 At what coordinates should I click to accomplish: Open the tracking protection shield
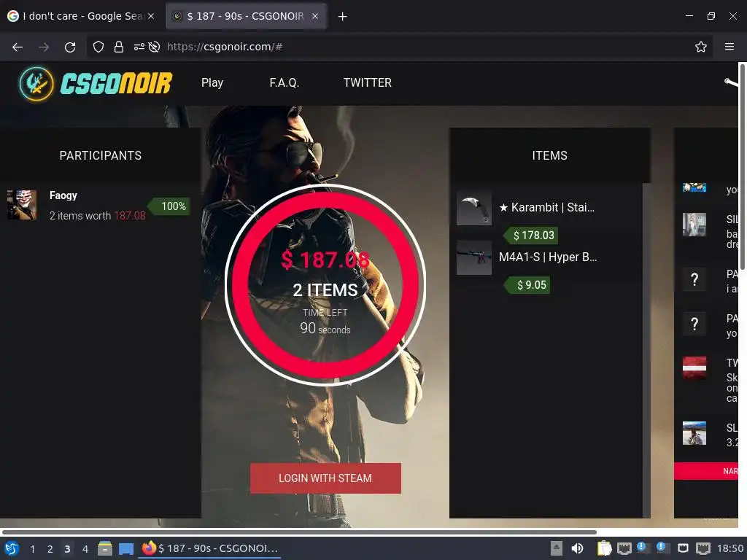click(98, 47)
